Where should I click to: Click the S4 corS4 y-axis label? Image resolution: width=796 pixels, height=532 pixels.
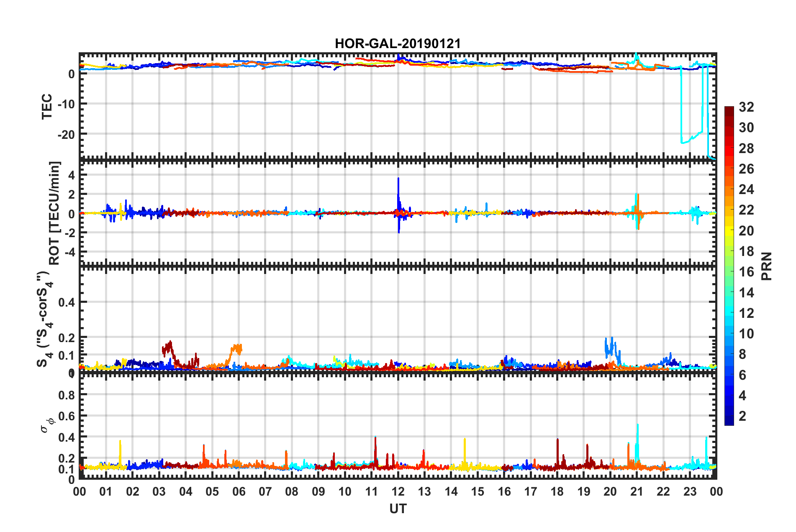click(44, 319)
